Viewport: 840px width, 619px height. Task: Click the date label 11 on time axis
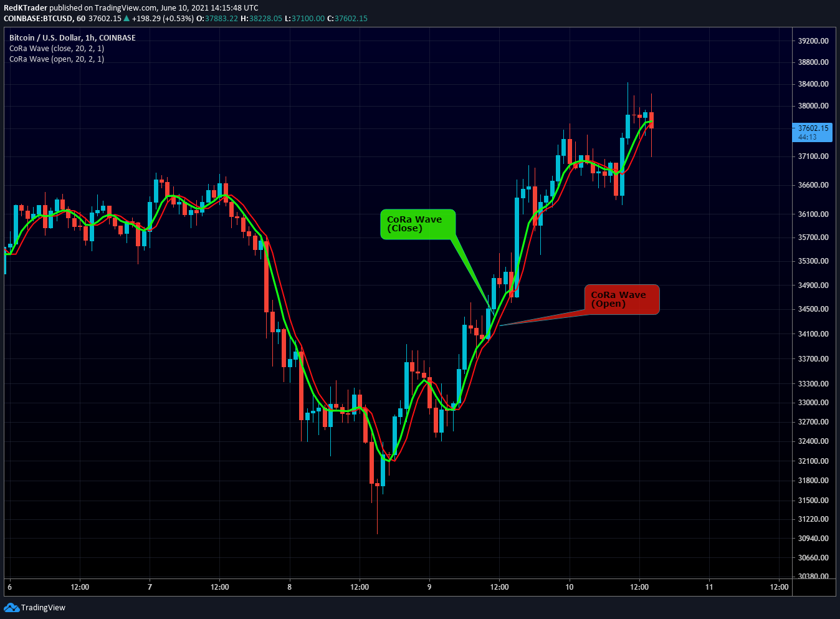[709, 587]
